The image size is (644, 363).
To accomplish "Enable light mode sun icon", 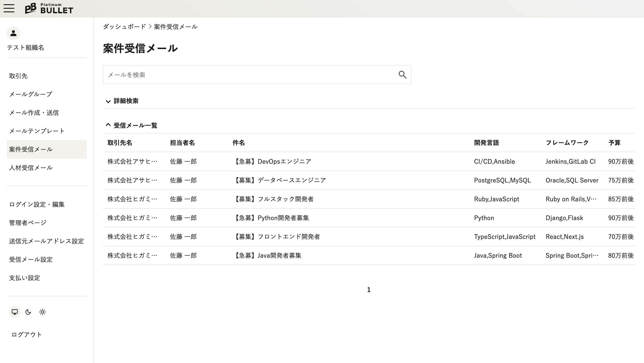I will 42,312.
